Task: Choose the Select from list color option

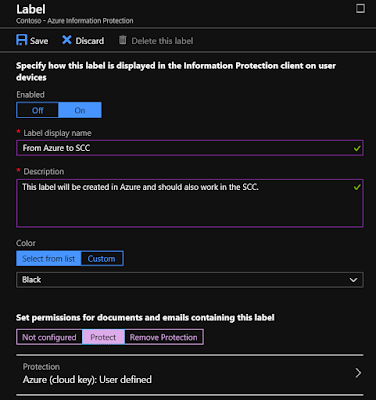Action: click(x=49, y=259)
